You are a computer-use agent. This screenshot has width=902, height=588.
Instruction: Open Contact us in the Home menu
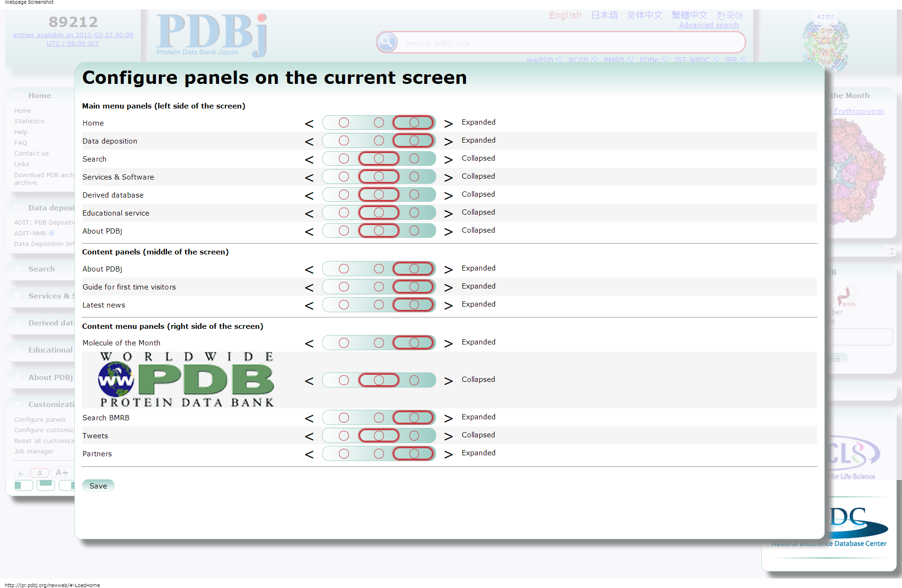(x=31, y=154)
